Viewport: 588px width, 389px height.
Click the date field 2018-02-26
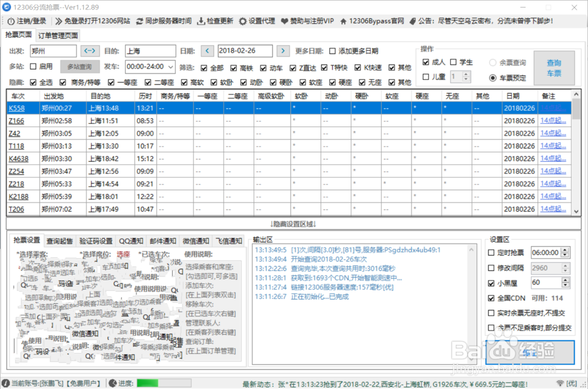[245, 51]
